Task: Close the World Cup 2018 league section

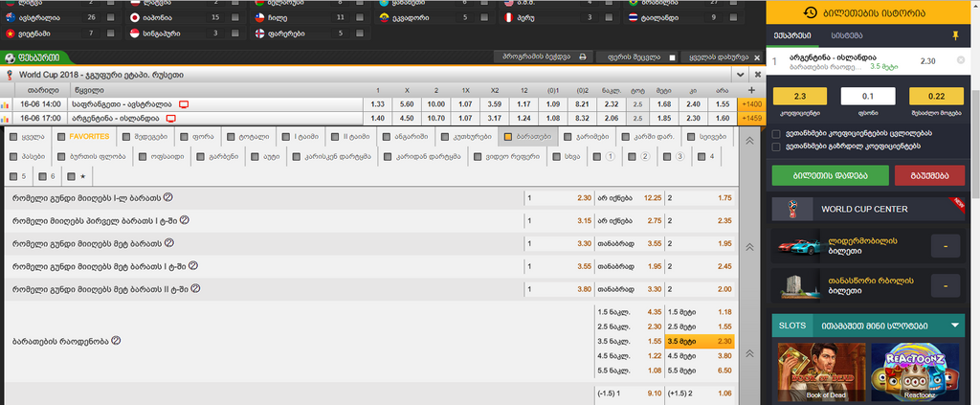Action: [x=758, y=75]
